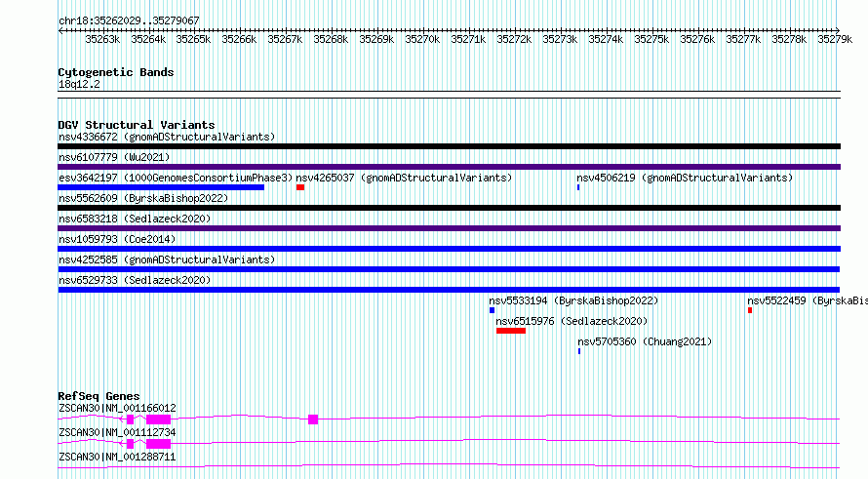This screenshot has width=868, height=479.
Task: Click the red nsv6515976 variant bar
Action: [x=511, y=331]
